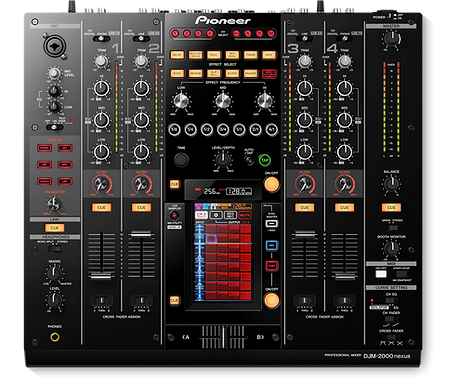Image resolution: width=460 pixels, height=380 pixels.
Task: Select channel 2 in the CH SELECT row
Action: click(187, 33)
